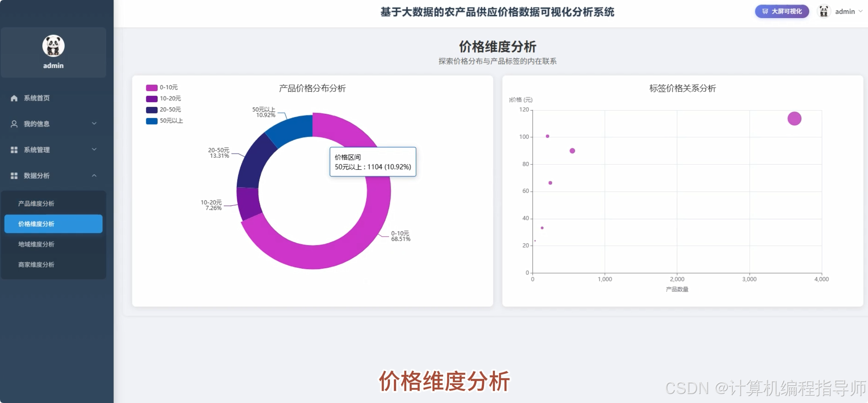Image resolution: width=868 pixels, height=403 pixels.
Task: Open the panda avatar in the sidebar
Action: click(53, 46)
